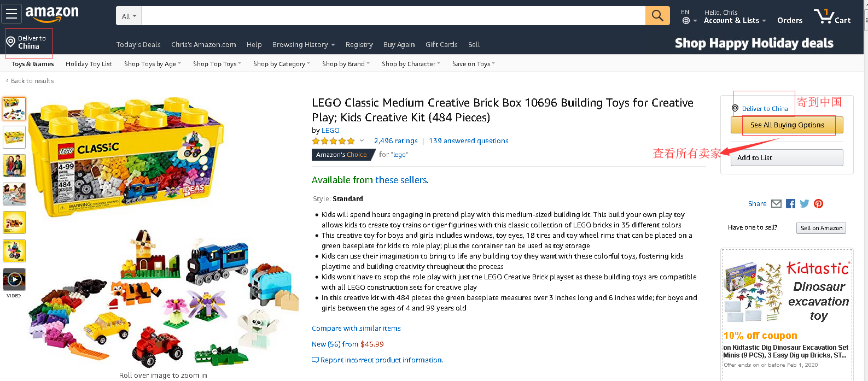Open the 139 answered questions link

click(x=469, y=141)
